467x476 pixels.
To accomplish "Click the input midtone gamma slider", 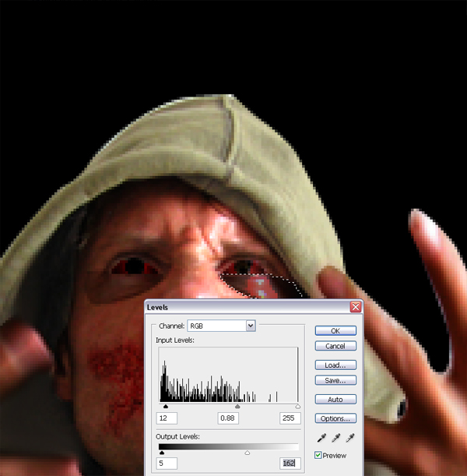I will coord(237,406).
